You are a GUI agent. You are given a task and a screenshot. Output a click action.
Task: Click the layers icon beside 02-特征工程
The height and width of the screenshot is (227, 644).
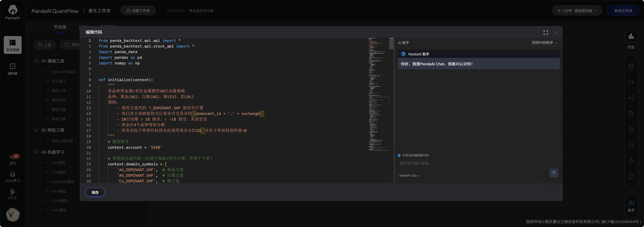pos(36,130)
